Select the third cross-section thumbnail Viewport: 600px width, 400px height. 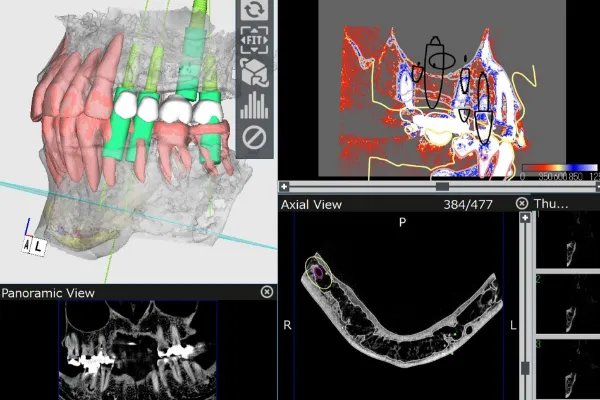[x=568, y=368]
